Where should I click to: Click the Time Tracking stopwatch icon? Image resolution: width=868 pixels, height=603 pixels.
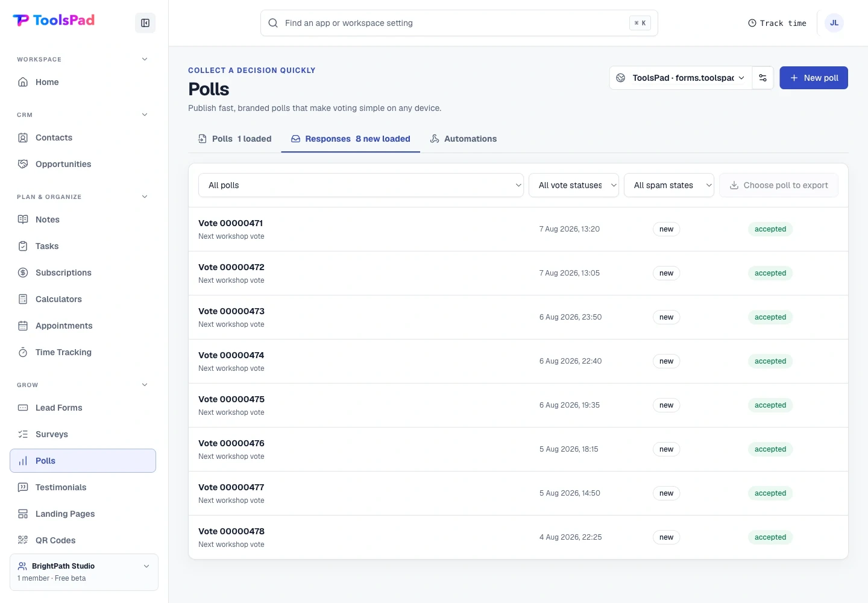pos(23,352)
